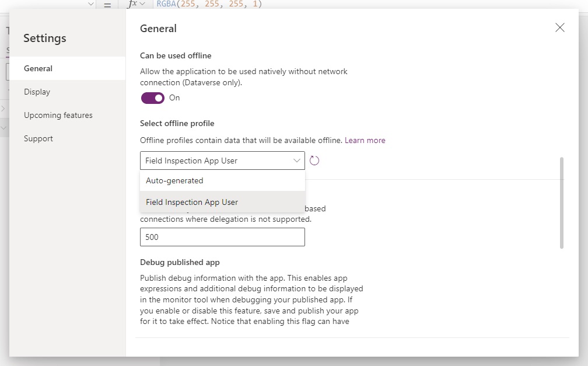Open the Upcoming features section
Screen dimensions: 588x366
58,115
